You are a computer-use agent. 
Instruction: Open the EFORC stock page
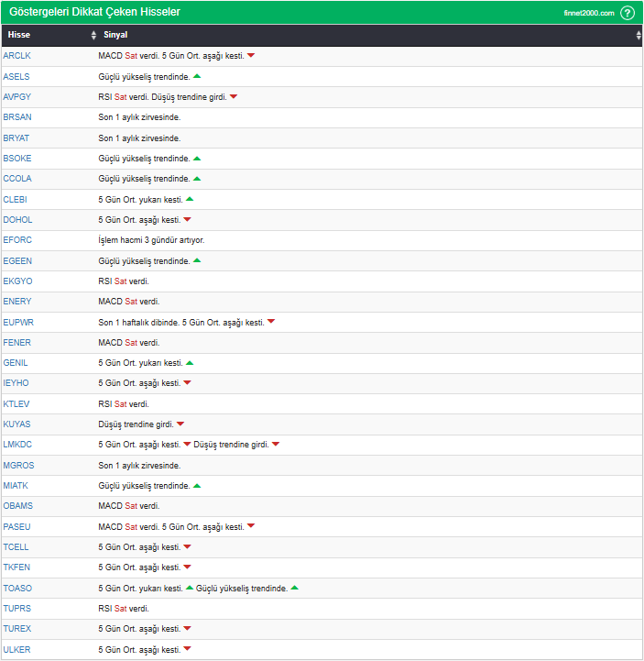click(x=17, y=240)
